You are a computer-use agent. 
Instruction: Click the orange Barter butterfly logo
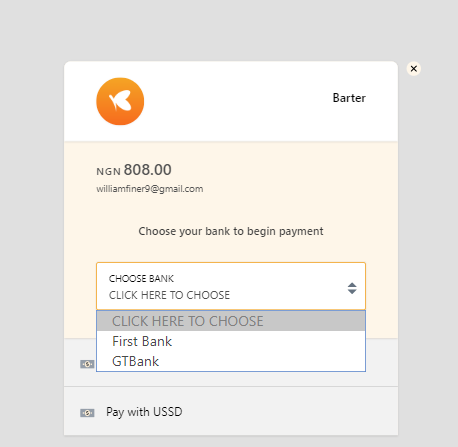(x=120, y=101)
